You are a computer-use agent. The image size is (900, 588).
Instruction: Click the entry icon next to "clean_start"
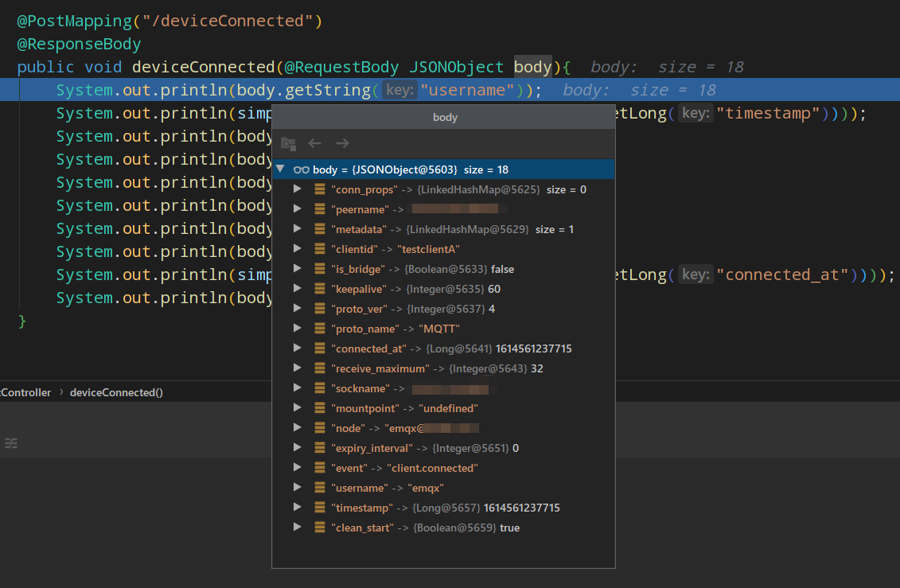click(320, 528)
